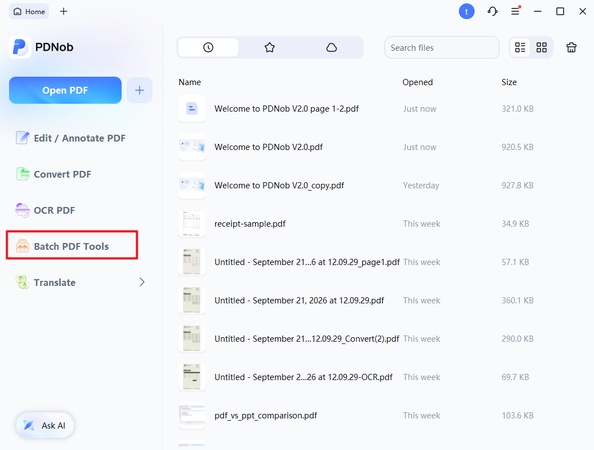
Task: Click the Translate green icon
Action: [22, 282]
